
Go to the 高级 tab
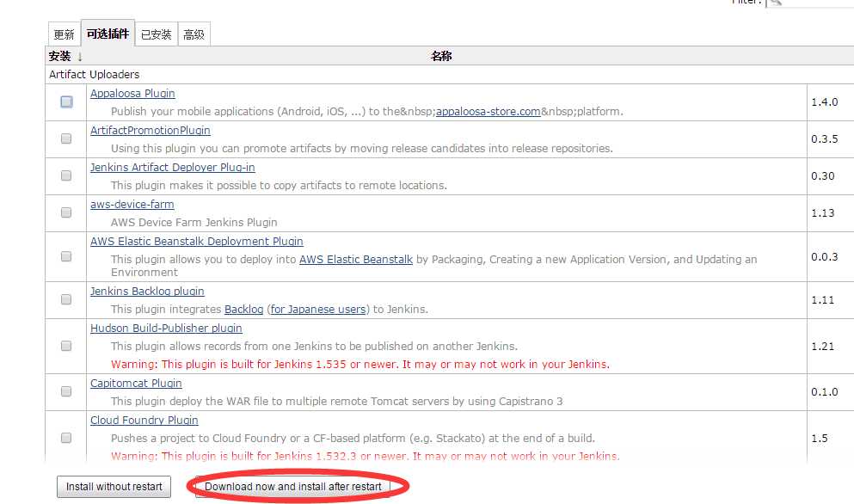[x=194, y=35]
